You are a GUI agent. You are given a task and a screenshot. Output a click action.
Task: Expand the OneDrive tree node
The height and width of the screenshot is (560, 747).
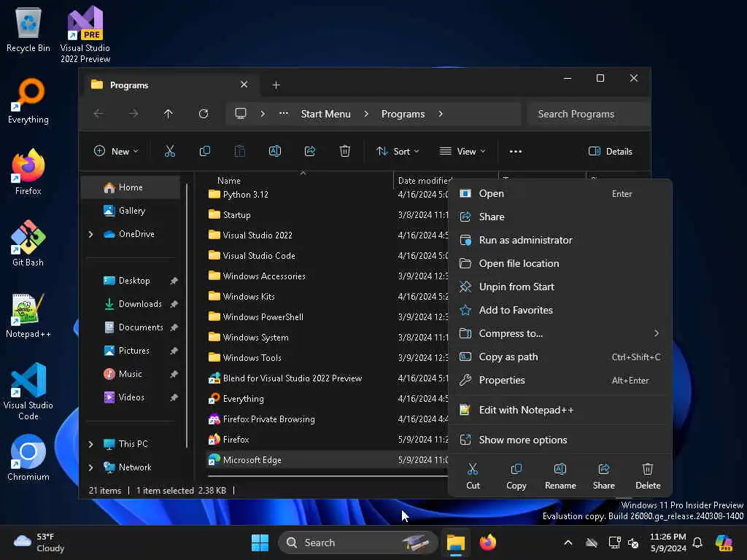(91, 234)
